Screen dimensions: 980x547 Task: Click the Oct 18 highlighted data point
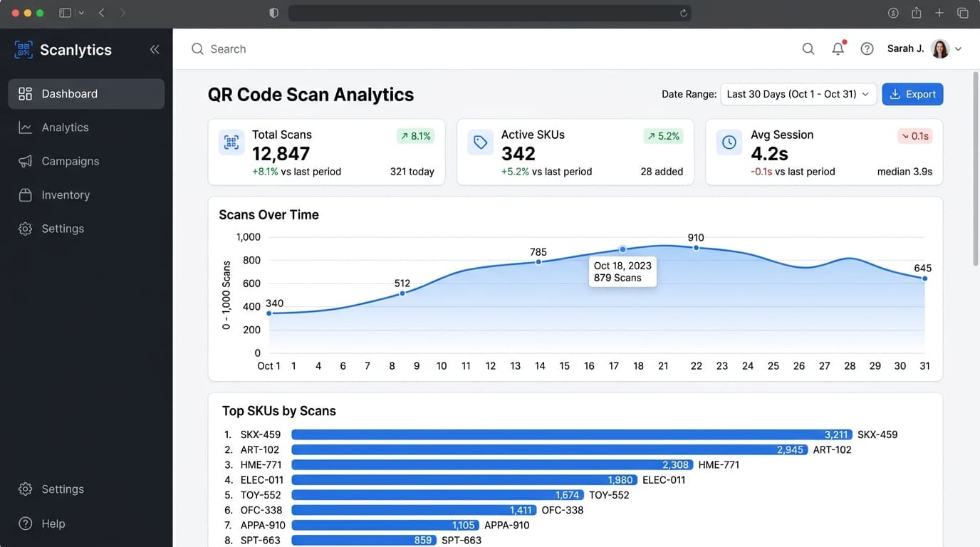click(x=622, y=249)
